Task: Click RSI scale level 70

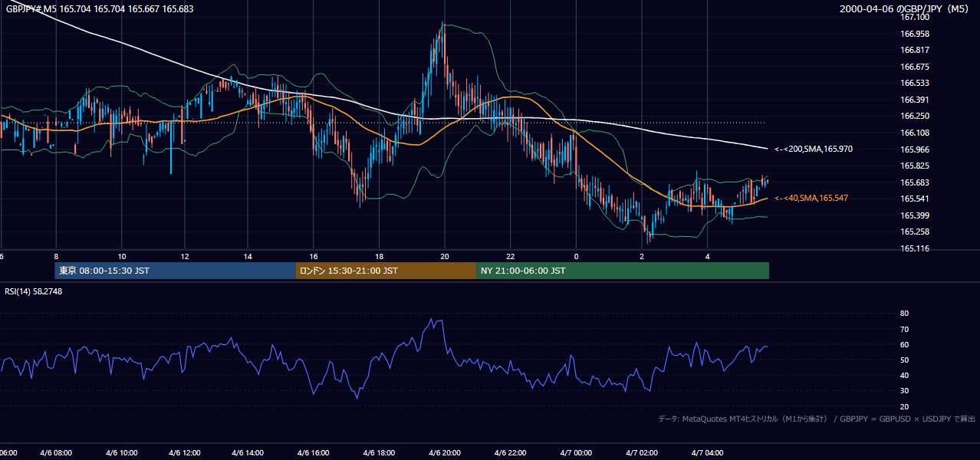Action: pyautogui.click(x=904, y=329)
